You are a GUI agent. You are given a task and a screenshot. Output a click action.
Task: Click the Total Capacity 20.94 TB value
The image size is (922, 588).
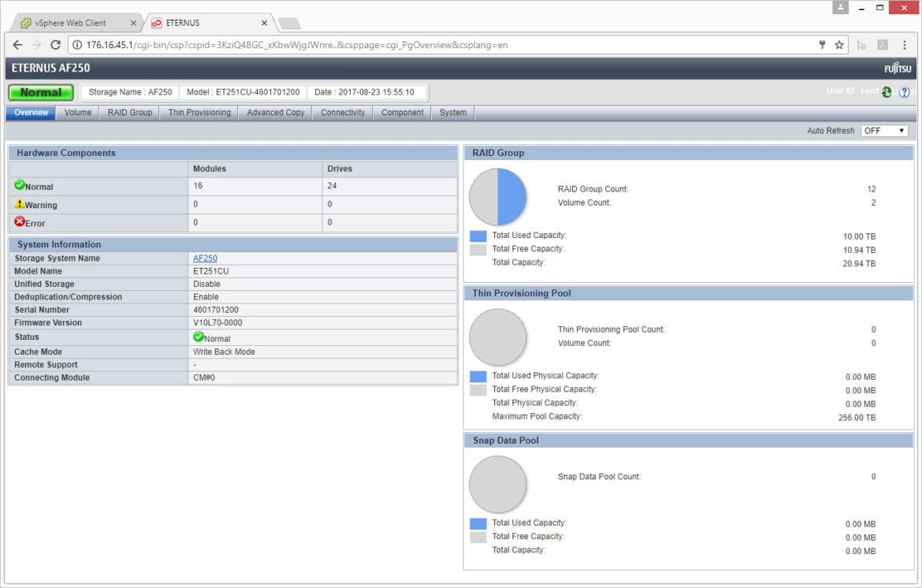pyautogui.click(x=859, y=263)
